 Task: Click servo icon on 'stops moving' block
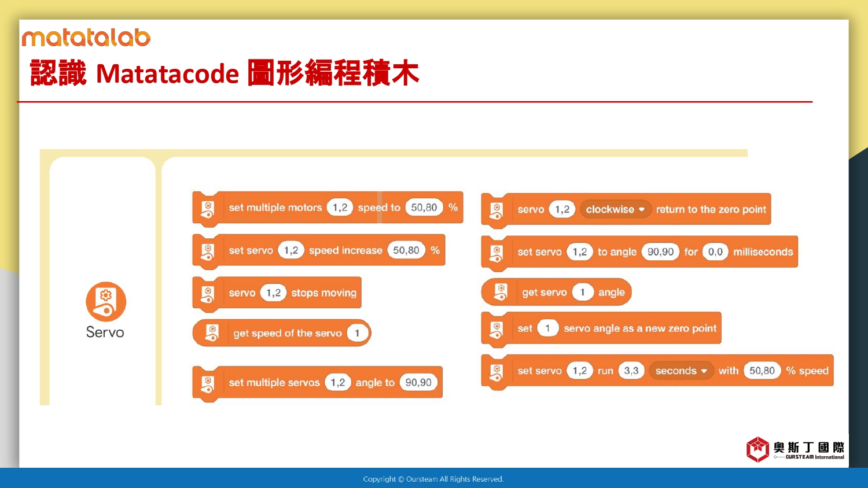[x=207, y=294]
